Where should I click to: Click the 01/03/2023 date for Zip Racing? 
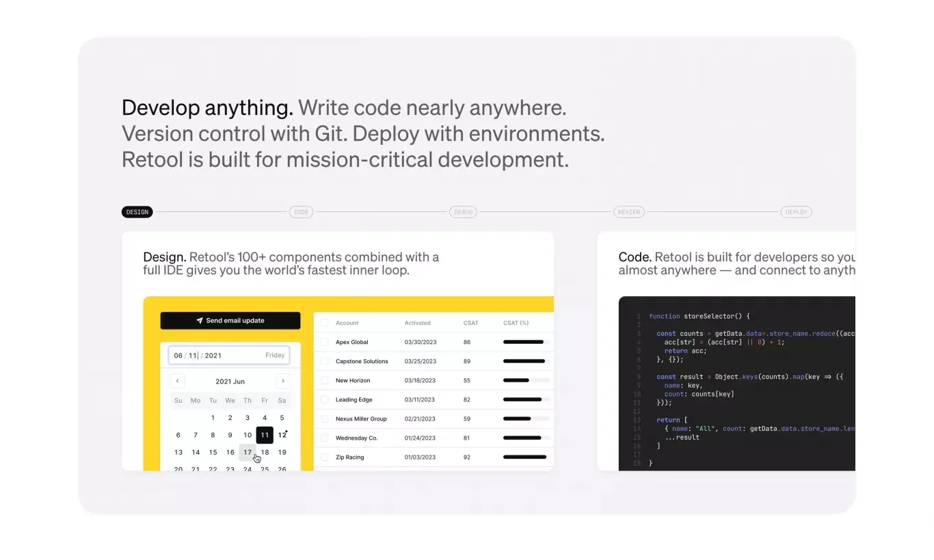tap(420, 457)
